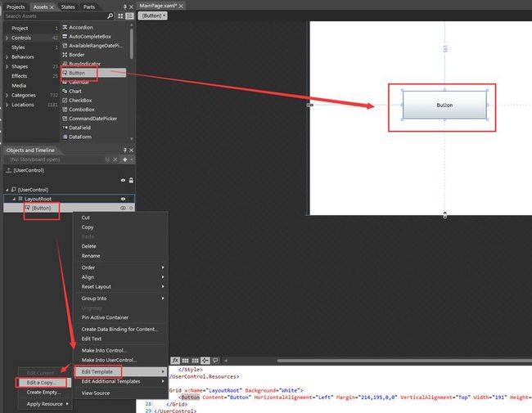The image size is (532, 413).
Task: Switch Assets to list view mode
Action: tap(129, 16)
